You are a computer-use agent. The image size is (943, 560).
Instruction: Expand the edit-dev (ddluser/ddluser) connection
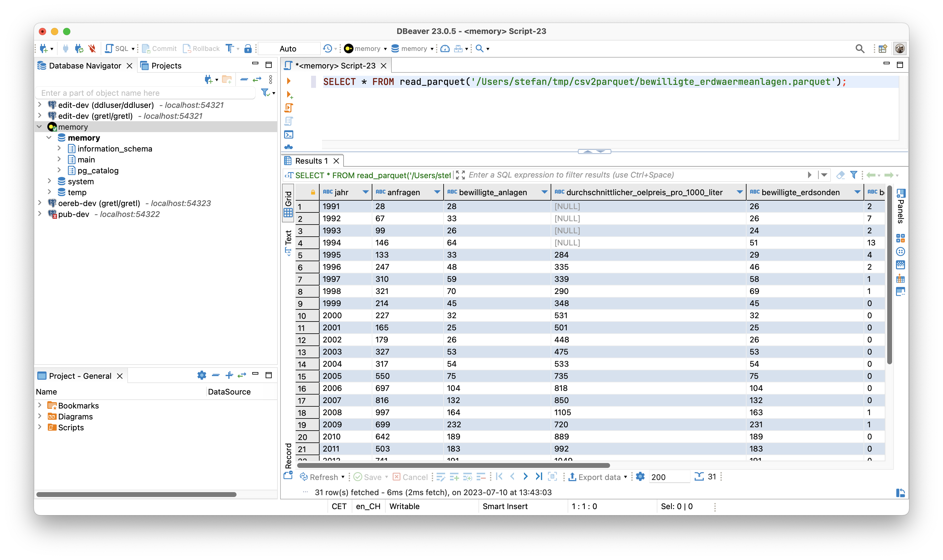[40, 105]
